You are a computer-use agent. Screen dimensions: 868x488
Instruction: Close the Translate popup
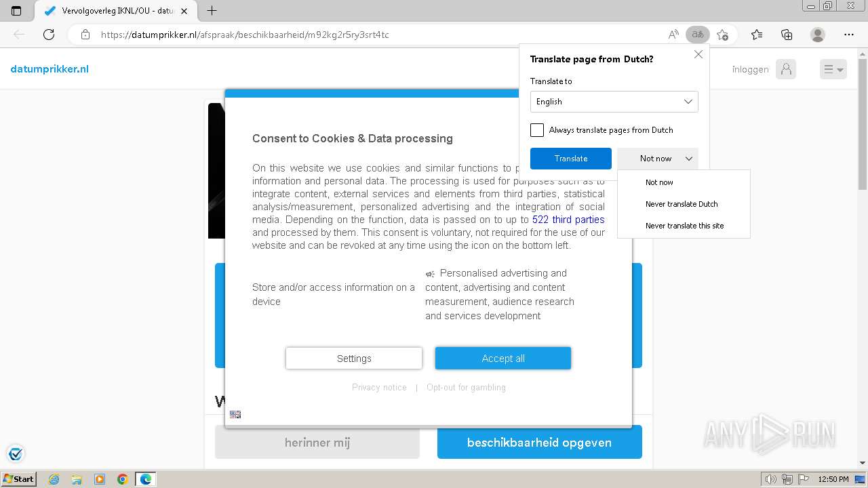point(698,54)
